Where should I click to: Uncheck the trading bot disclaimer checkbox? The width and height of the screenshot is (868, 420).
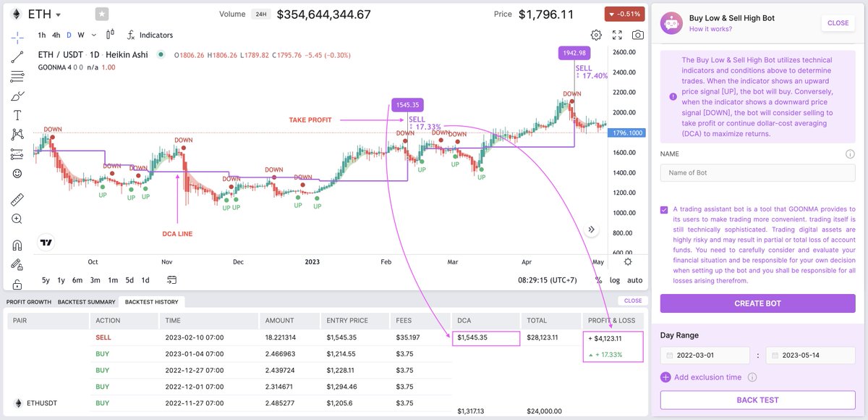(665, 210)
